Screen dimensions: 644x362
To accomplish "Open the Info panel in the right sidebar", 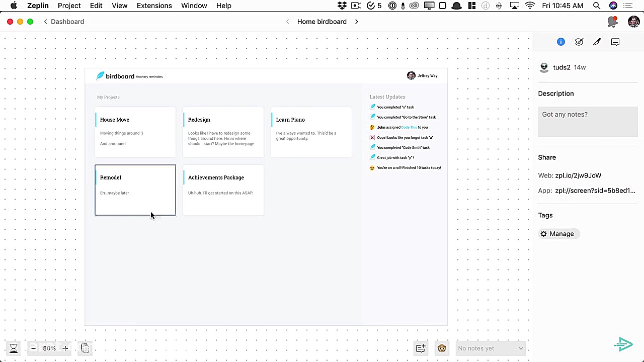I will [x=560, y=42].
